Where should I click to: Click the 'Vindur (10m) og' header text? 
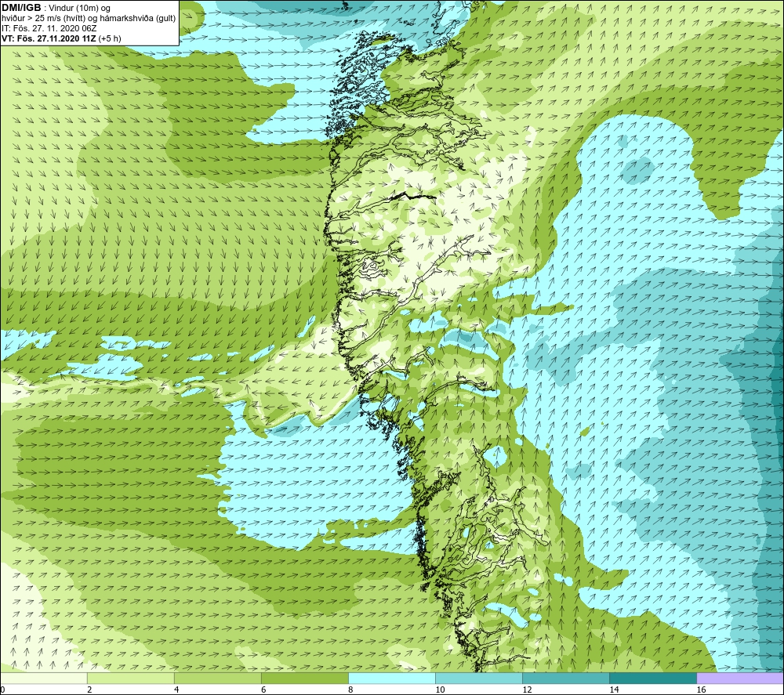click(x=81, y=9)
